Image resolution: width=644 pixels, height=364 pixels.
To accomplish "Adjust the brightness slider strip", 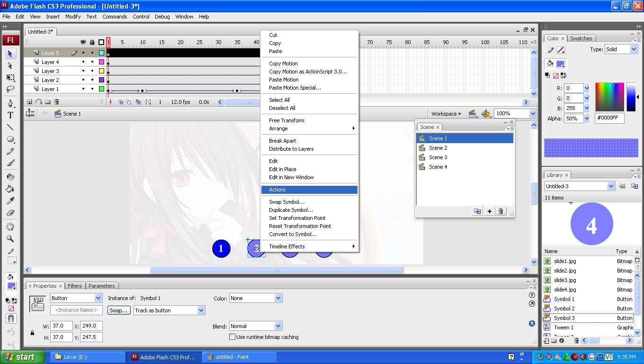I will [x=631, y=97].
